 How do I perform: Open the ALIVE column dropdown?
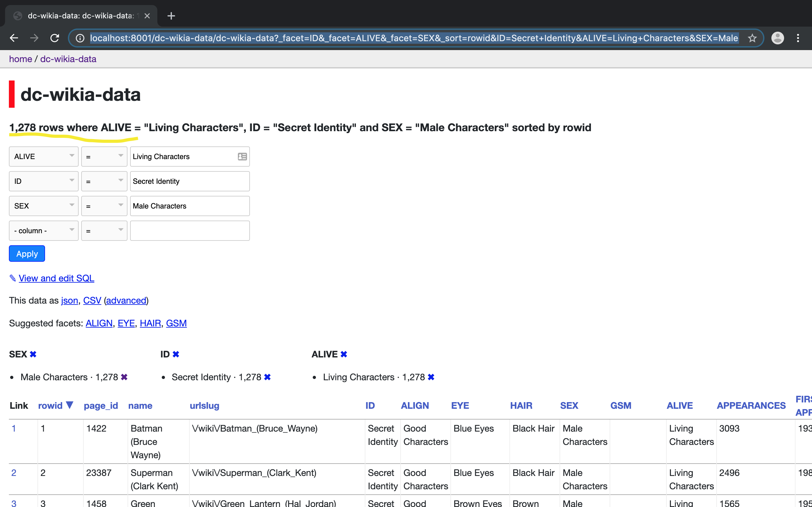click(x=44, y=156)
